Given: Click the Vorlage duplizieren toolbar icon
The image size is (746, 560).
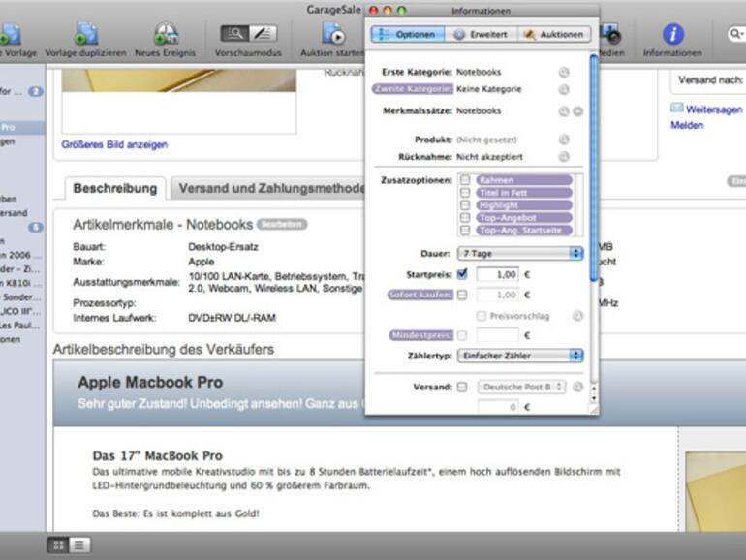Looking at the screenshot, I should click(x=85, y=34).
